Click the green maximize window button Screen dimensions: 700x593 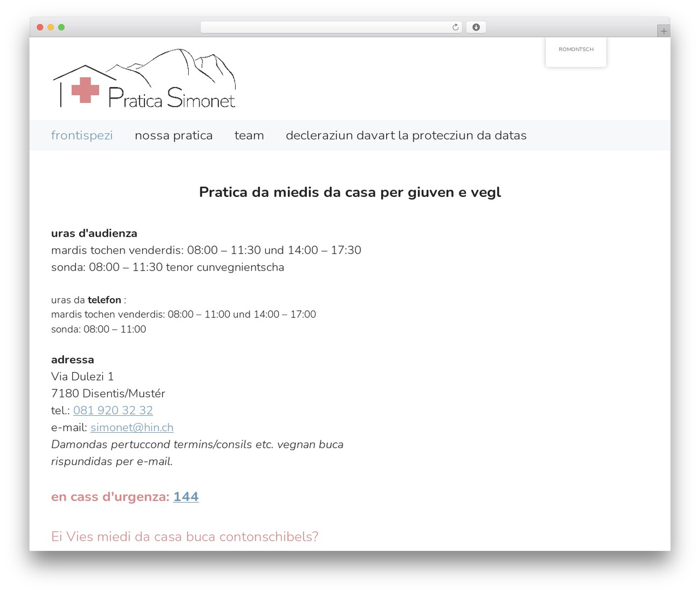point(61,27)
